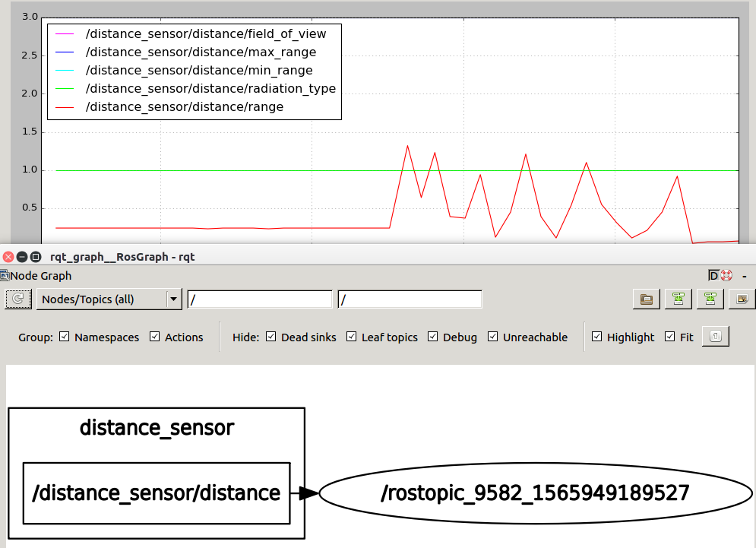756x548 pixels.
Task: Click the dash menu icon in Node Graph header
Action: click(745, 276)
